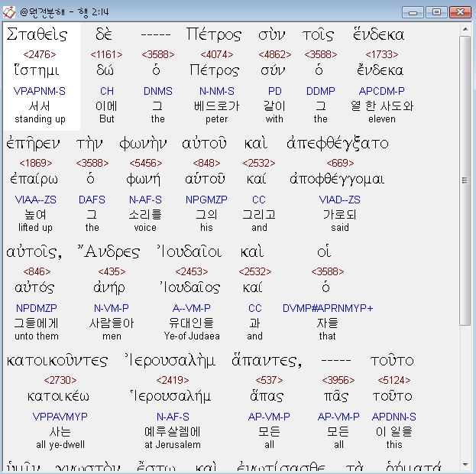Click the scrollbar down arrow
Image resolution: width=476 pixels, height=474 pixels.
tap(465, 465)
